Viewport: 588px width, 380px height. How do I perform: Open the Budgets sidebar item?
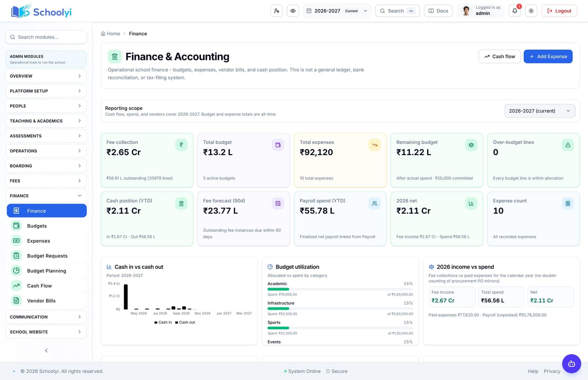47,226
